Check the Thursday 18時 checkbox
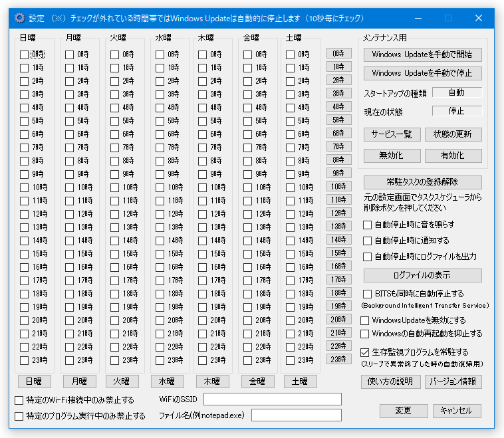This screenshot has height=438, width=504. coord(203,294)
